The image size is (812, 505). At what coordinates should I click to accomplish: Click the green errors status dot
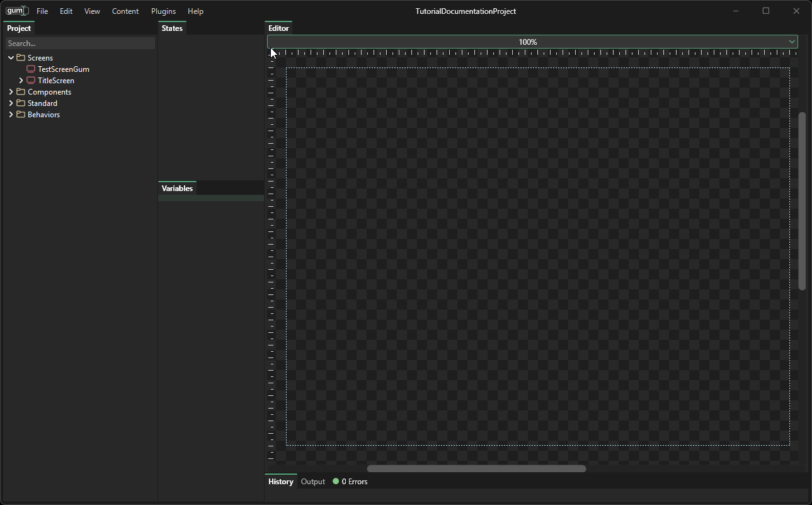coord(336,482)
